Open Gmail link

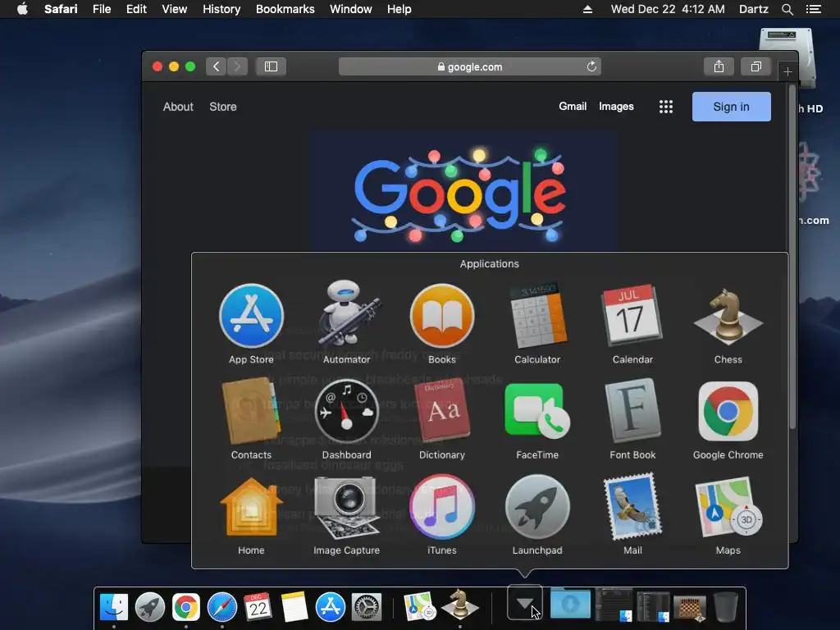(573, 106)
